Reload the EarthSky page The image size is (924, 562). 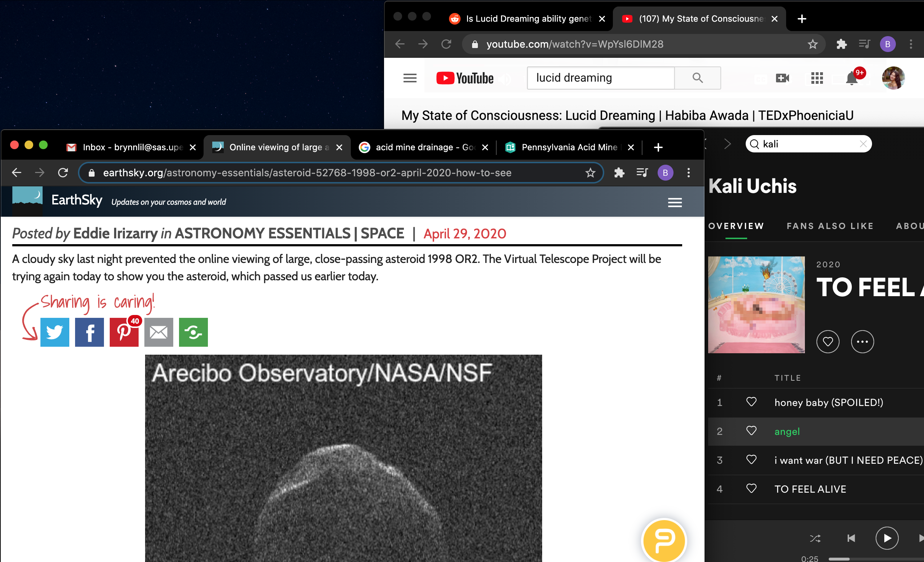(63, 173)
